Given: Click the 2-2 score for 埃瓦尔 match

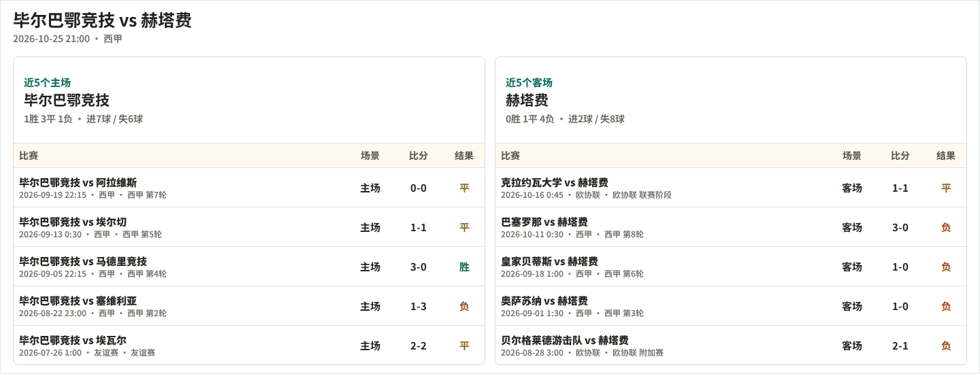Looking at the screenshot, I should point(419,345).
